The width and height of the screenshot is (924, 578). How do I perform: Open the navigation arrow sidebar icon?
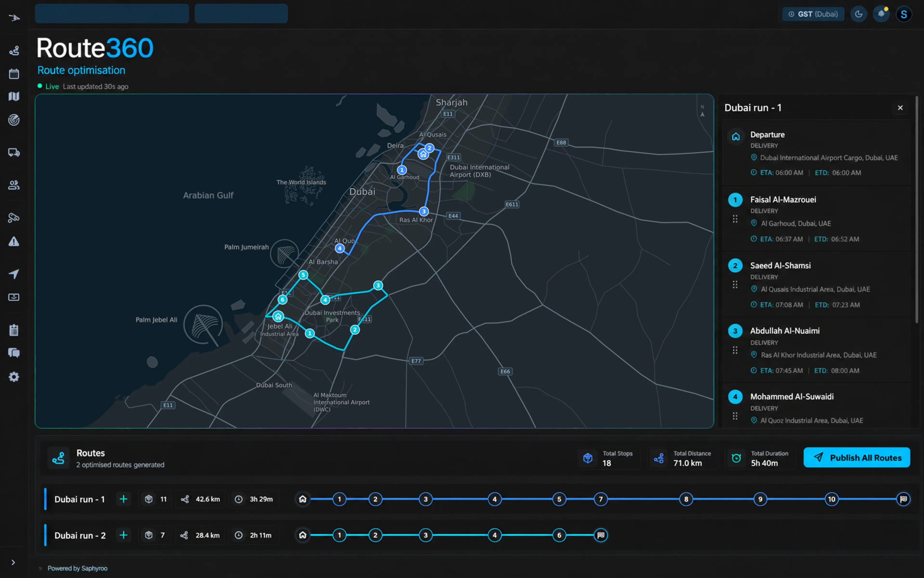pos(14,274)
